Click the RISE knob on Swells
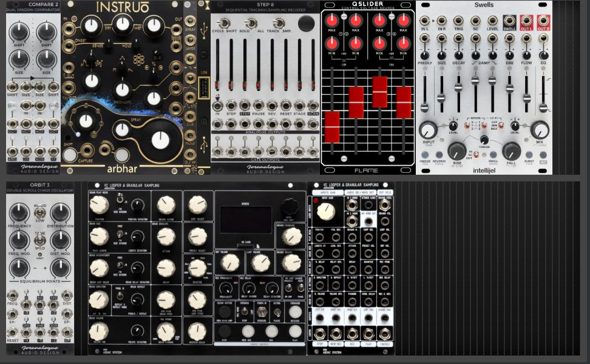This screenshot has width=590, height=364. 457,151
